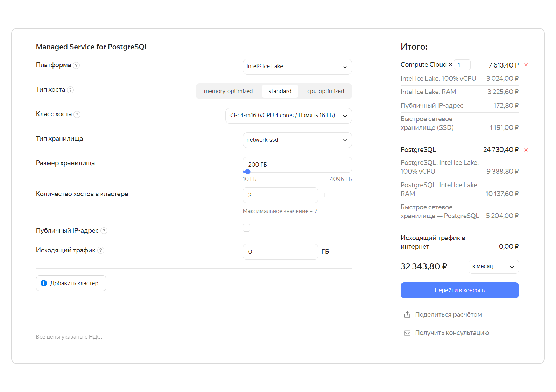Decrease the number of hosts with minus
The image size is (556, 392).
click(x=235, y=195)
